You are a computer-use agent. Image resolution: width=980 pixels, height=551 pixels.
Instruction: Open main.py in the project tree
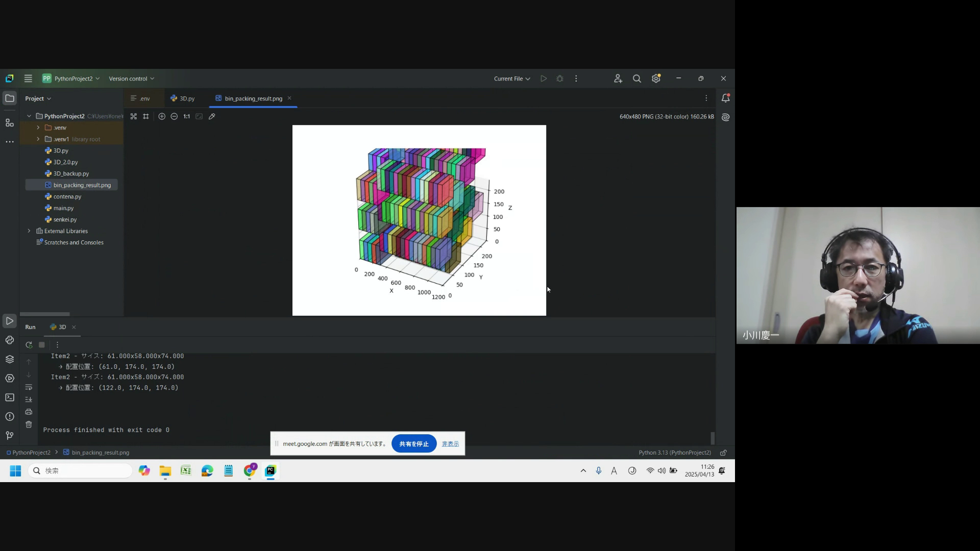(63, 208)
